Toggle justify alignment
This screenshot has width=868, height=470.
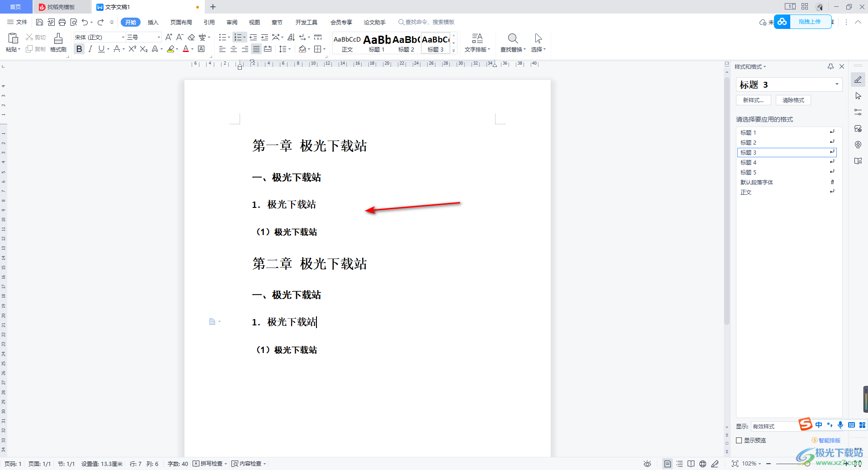click(256, 49)
